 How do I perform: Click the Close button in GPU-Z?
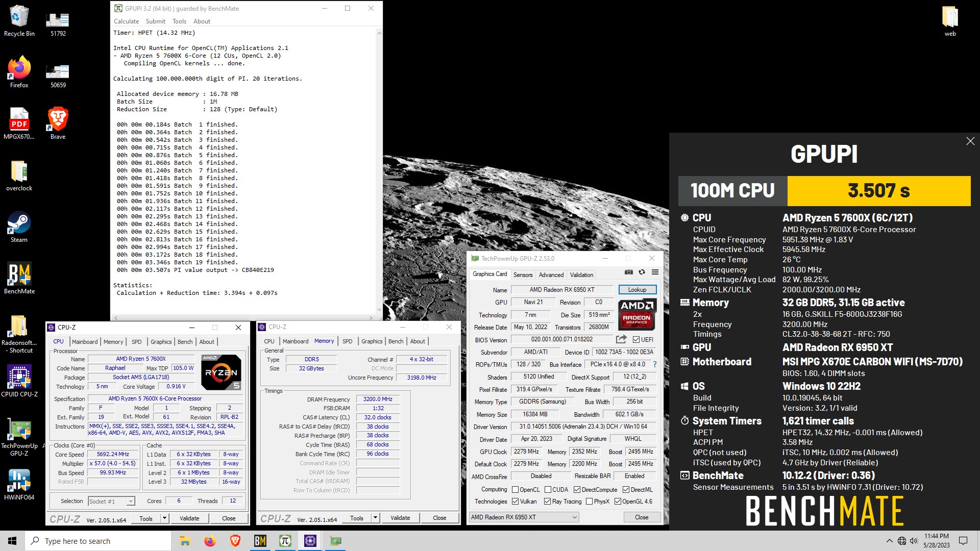pos(642,517)
